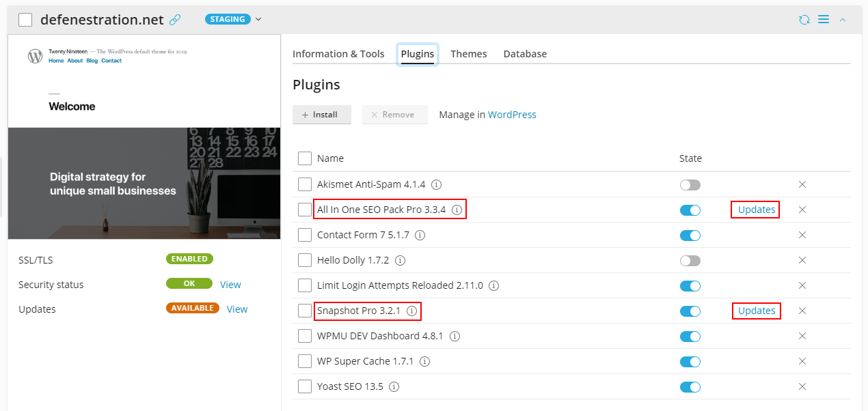The height and width of the screenshot is (411, 868).
Task: Open the Manage in WordPress link
Action: (512, 115)
